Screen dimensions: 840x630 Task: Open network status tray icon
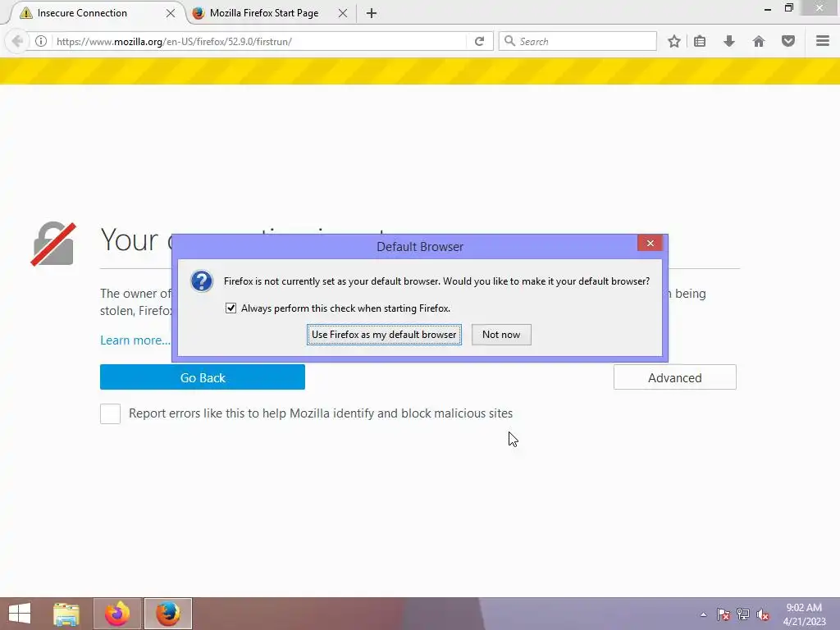[x=743, y=614]
